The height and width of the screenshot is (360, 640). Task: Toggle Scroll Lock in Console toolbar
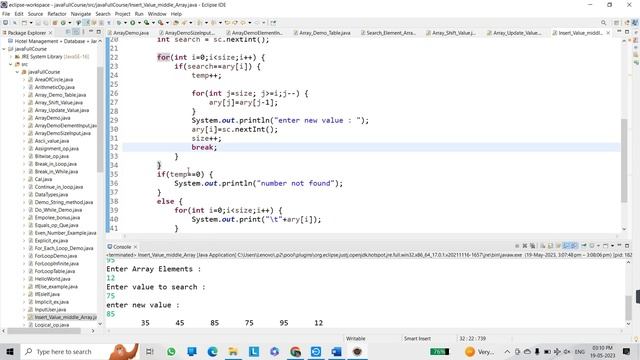point(550,246)
